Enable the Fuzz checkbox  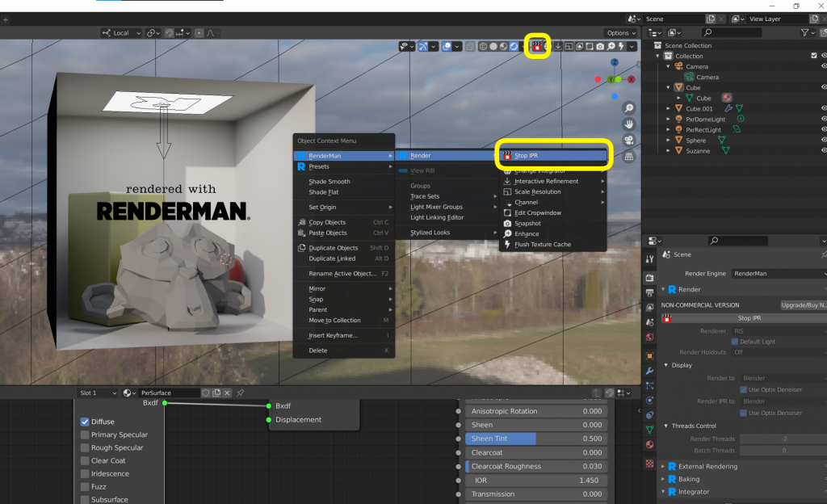click(85, 487)
